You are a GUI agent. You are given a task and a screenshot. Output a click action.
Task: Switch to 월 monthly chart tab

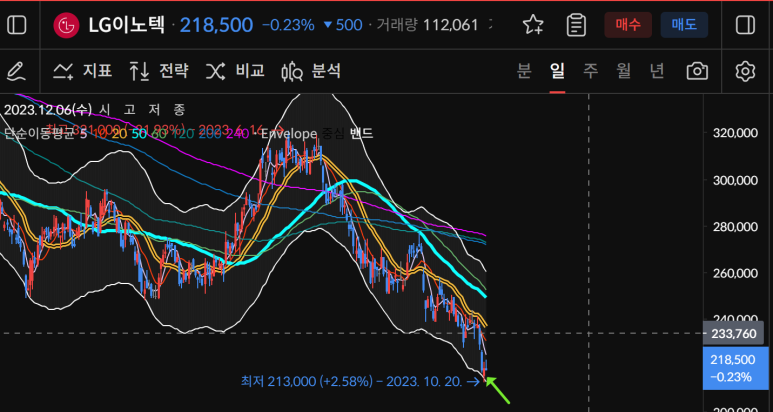(624, 72)
